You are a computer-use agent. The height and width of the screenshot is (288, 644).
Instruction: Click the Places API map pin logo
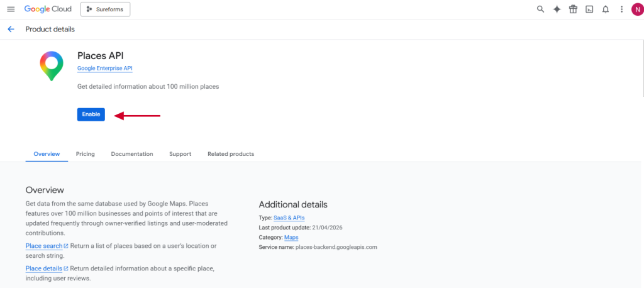(x=52, y=66)
